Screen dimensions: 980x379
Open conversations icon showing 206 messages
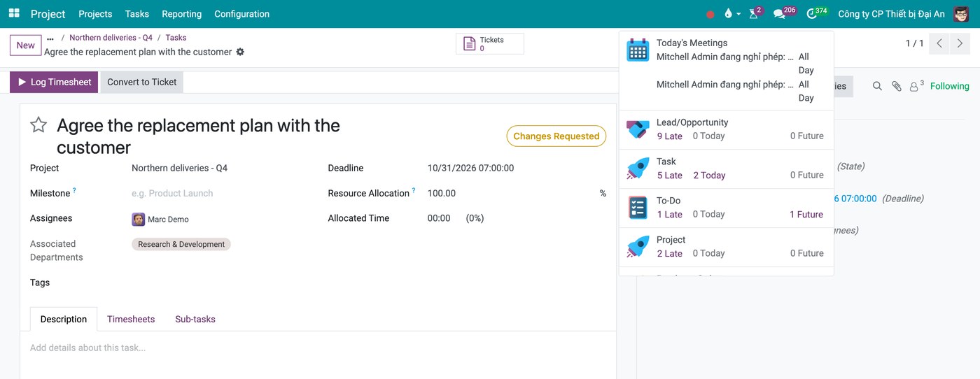click(784, 13)
